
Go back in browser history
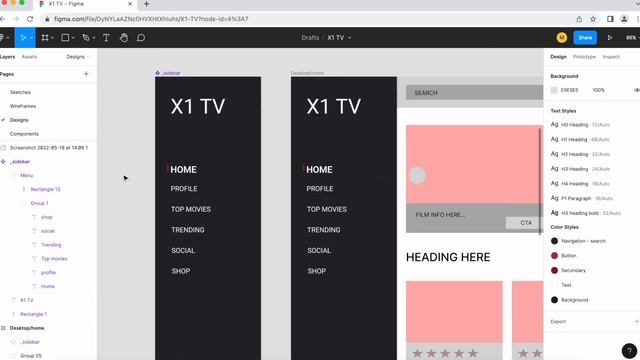(x=2, y=19)
